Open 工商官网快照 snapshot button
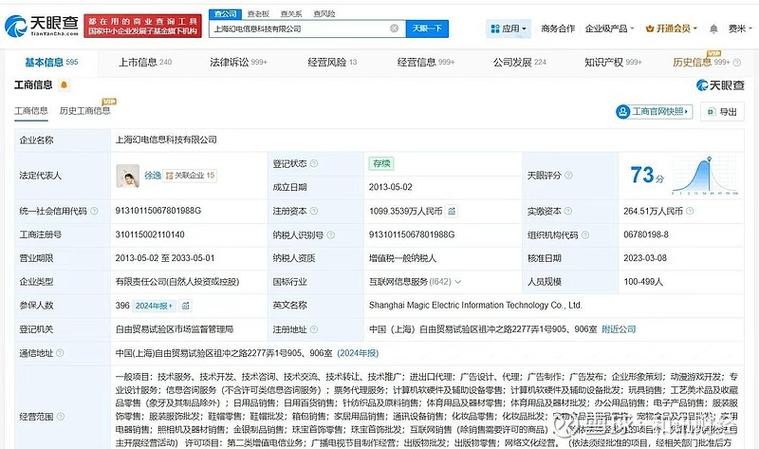 [654, 112]
